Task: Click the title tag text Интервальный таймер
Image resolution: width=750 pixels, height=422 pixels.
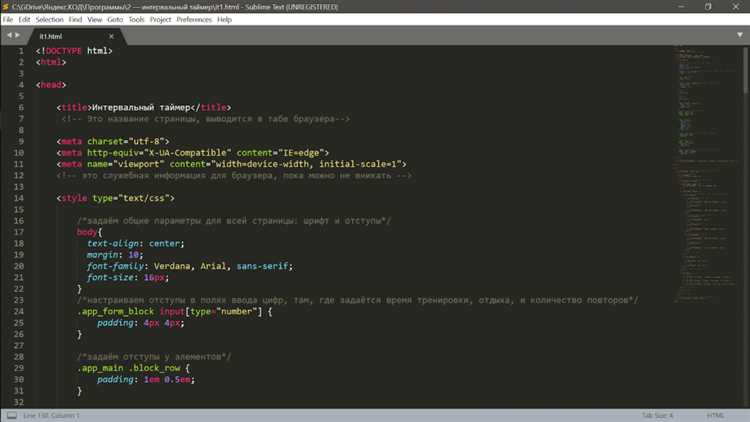Action: coord(141,108)
